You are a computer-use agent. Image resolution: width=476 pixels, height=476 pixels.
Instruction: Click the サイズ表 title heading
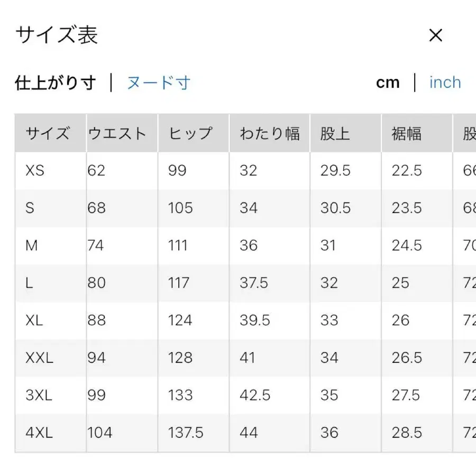pyautogui.click(x=56, y=35)
